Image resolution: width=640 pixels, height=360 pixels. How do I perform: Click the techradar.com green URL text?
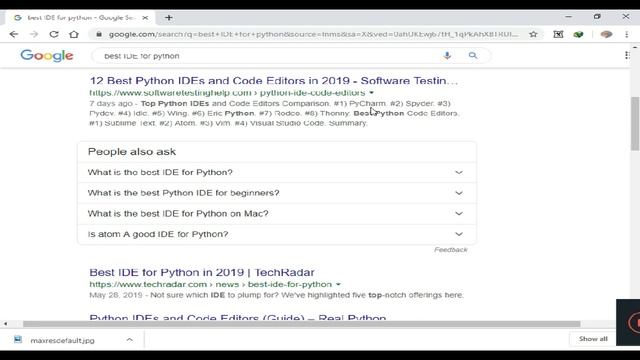coord(211,284)
